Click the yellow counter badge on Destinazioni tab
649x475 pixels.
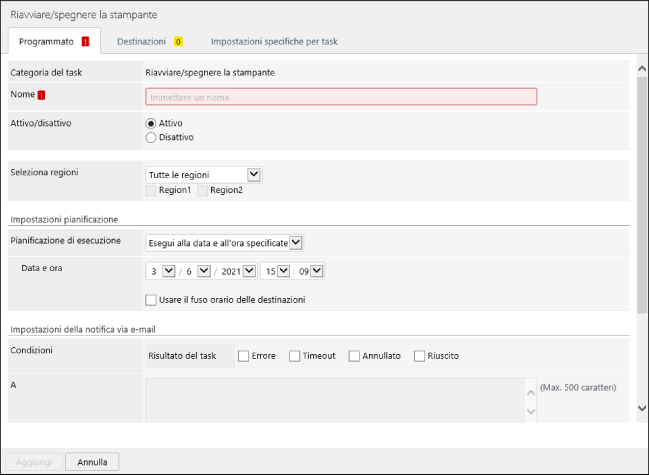point(178,42)
